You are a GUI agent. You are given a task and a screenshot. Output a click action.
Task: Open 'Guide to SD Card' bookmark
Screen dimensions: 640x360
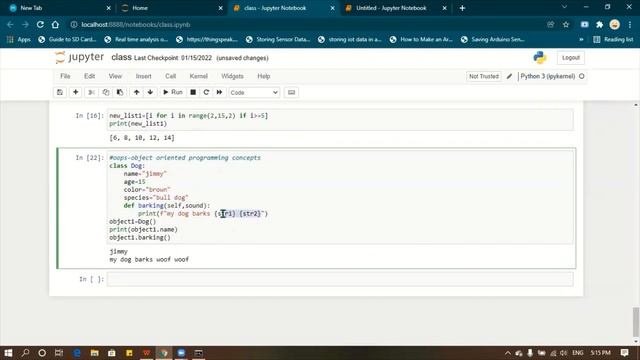click(x=67, y=40)
